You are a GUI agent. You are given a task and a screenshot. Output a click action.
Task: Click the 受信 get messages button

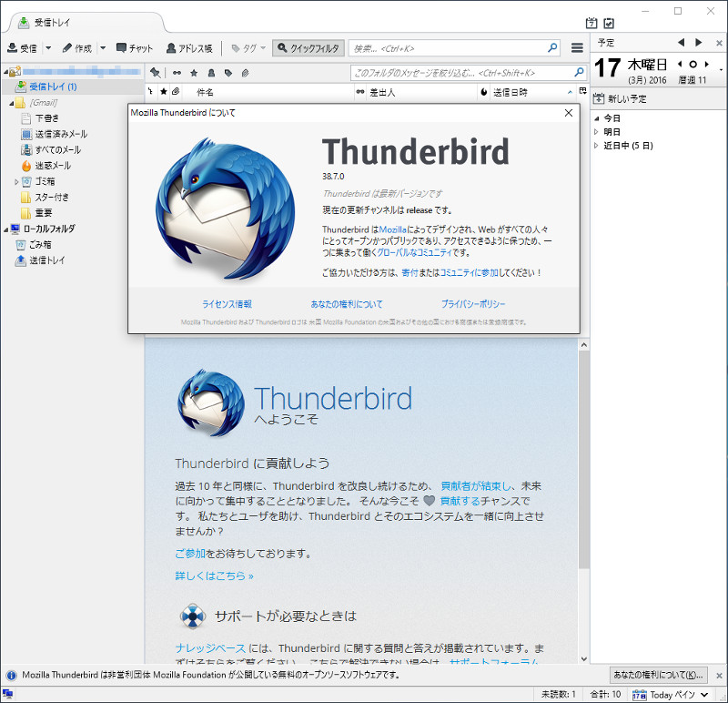22,48
